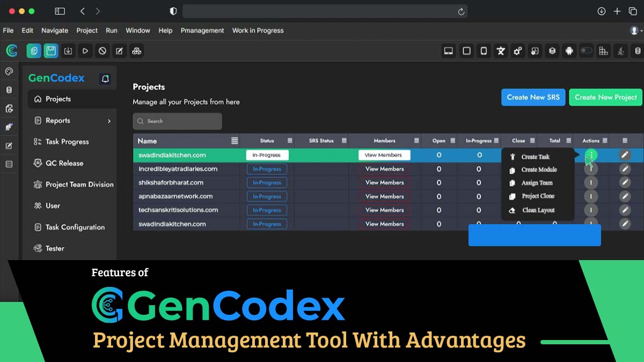Click the Android icon in the toolbar

pos(569,51)
